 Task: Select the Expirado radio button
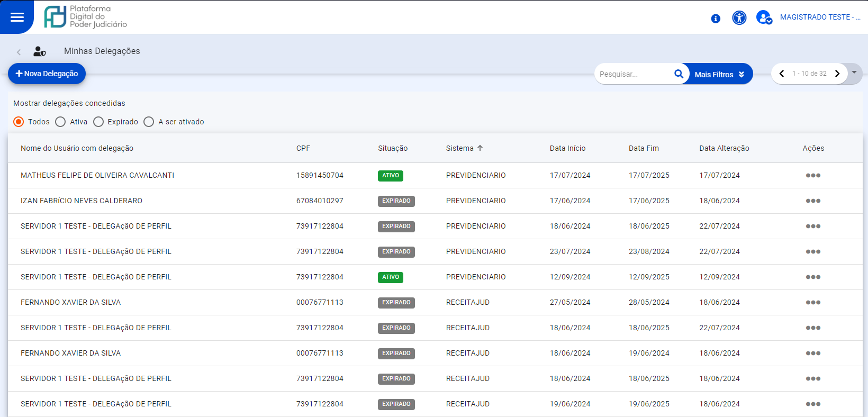tap(98, 122)
